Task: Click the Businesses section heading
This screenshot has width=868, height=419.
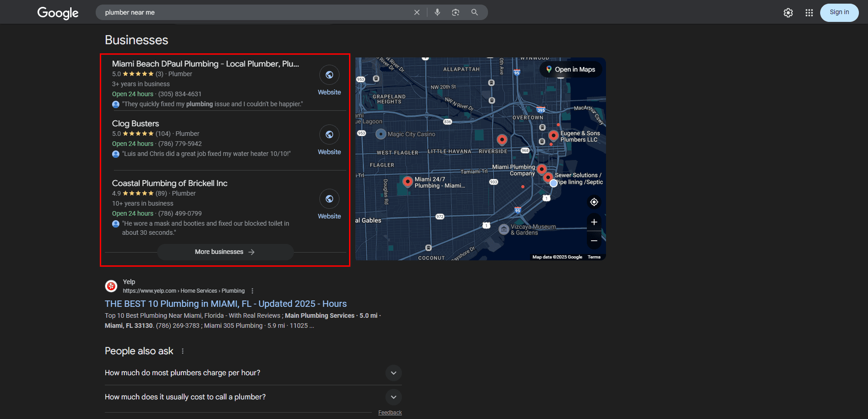Action: coord(137,40)
